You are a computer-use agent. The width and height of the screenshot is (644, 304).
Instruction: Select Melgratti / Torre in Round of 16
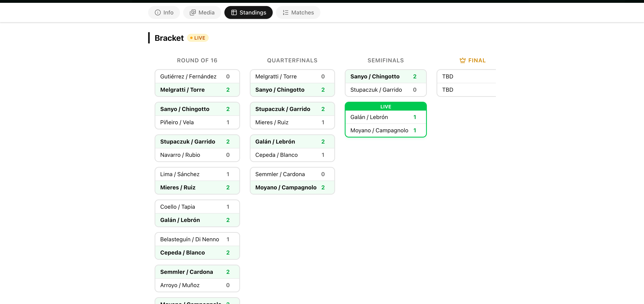(x=197, y=90)
